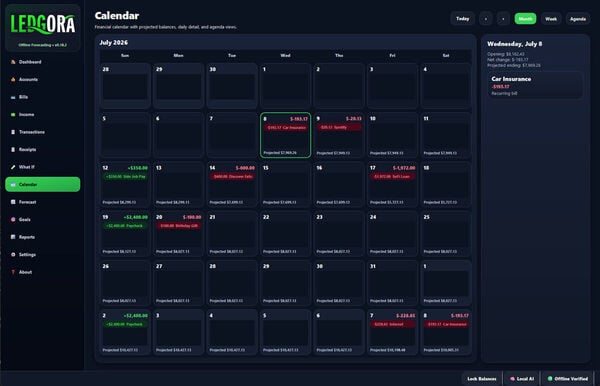Open Dashboard from the sidebar
600x386 pixels.
click(43, 62)
